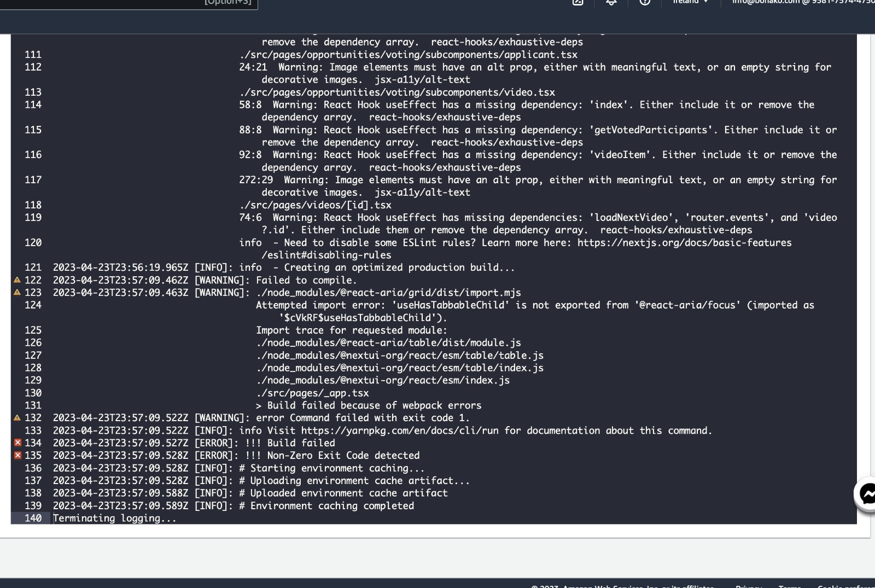
Task: Click the 'Failed to compile.' warning text
Action: coord(306,280)
